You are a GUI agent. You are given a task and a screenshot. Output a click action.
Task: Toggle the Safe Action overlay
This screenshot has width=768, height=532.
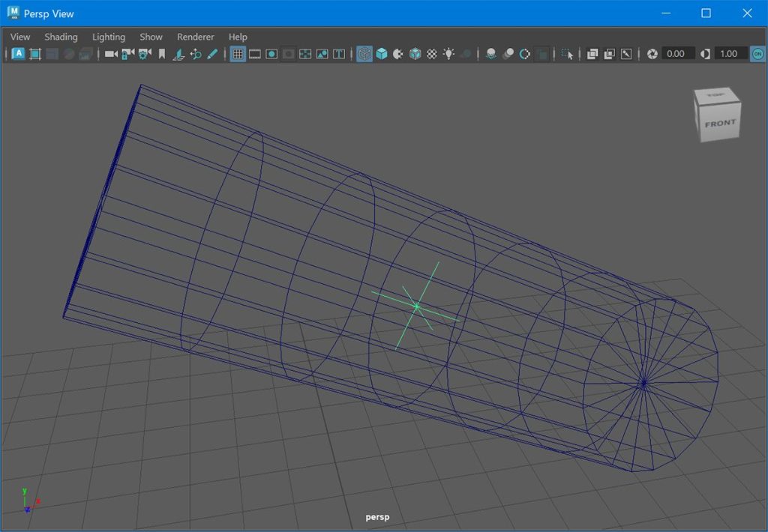coord(322,54)
